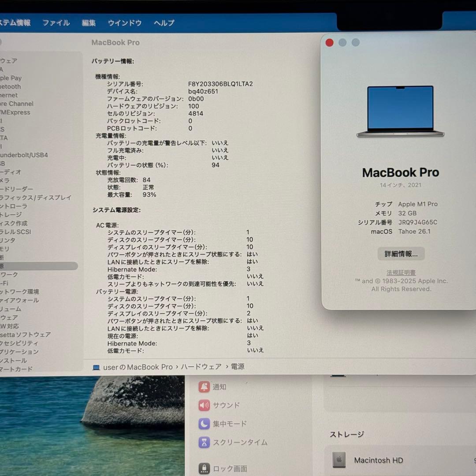The image size is (476, 476).
Task: Click 充放電回数 value 84
Action: pyautogui.click(x=146, y=180)
